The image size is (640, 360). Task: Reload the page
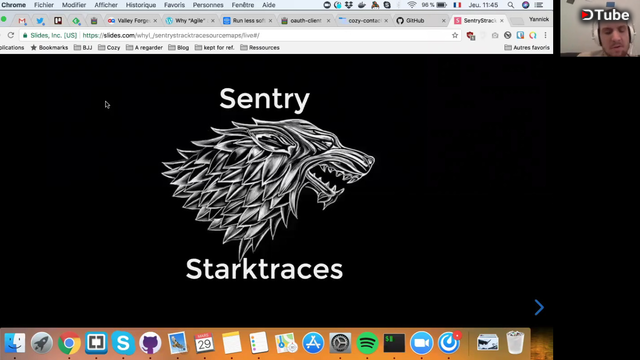(11, 35)
